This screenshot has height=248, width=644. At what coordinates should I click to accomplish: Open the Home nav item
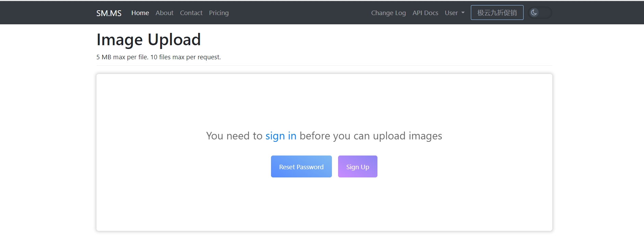pos(140,13)
